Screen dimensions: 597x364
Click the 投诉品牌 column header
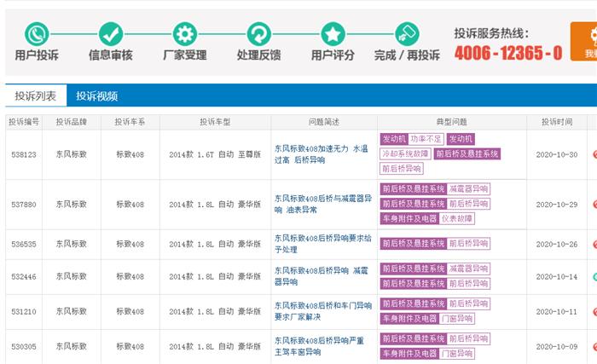71,122
